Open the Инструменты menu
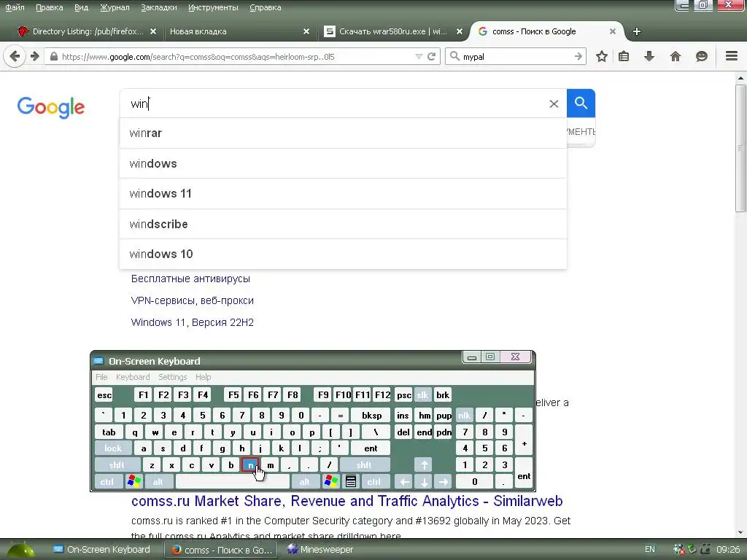747x560 pixels. (x=213, y=7)
